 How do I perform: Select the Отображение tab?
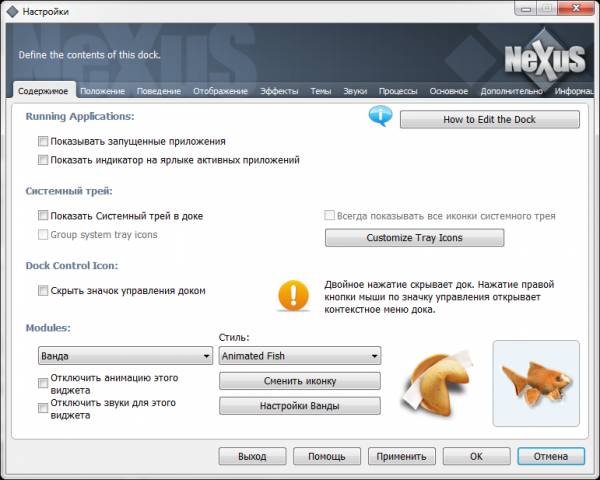pos(220,91)
